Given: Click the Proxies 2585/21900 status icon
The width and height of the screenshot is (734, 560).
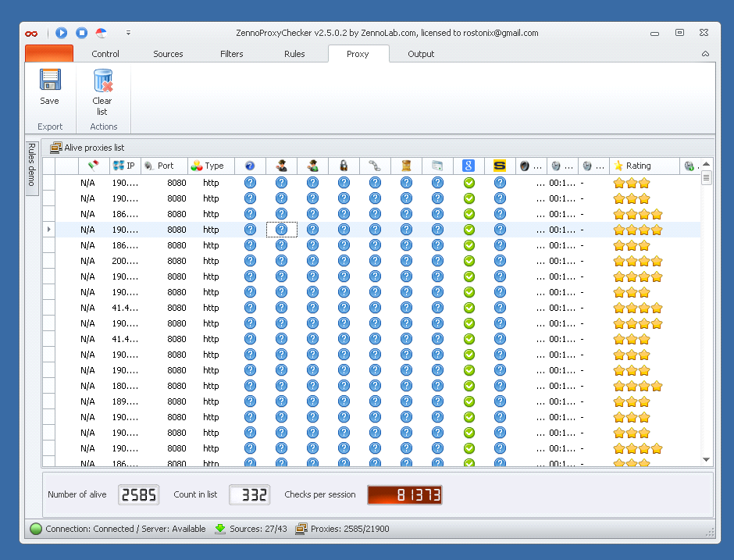Looking at the screenshot, I should pos(301,529).
